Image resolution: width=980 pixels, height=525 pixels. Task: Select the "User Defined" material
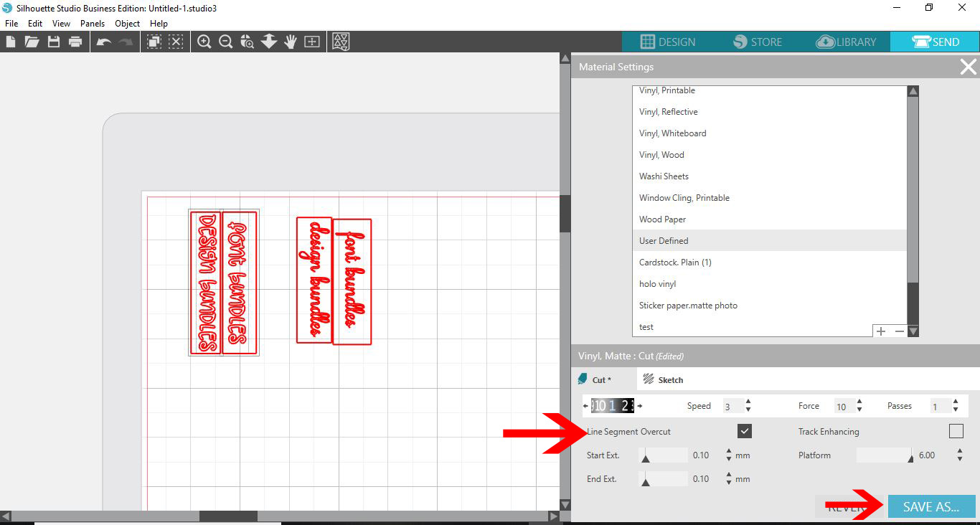770,240
